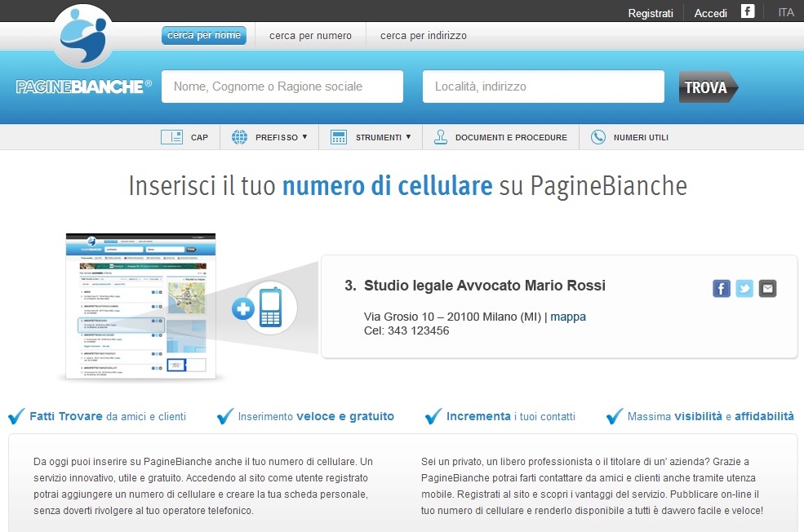Click the PagineBianche circular logo
The image size is (804, 532).
[83, 36]
